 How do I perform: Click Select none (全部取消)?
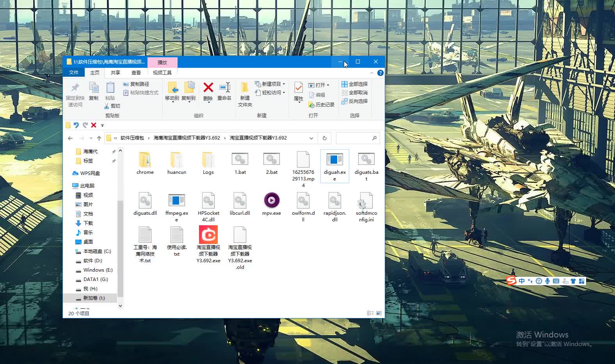[x=354, y=93]
